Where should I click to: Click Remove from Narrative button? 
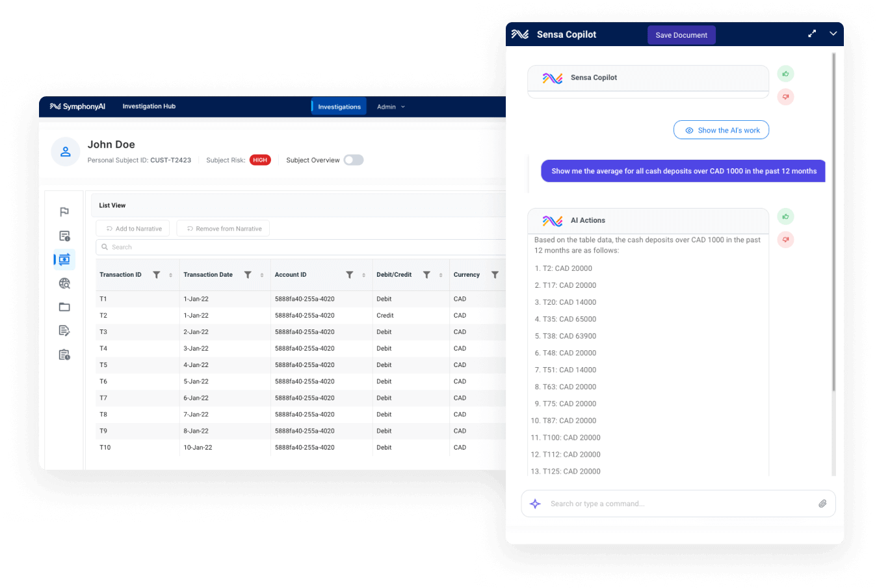point(223,229)
